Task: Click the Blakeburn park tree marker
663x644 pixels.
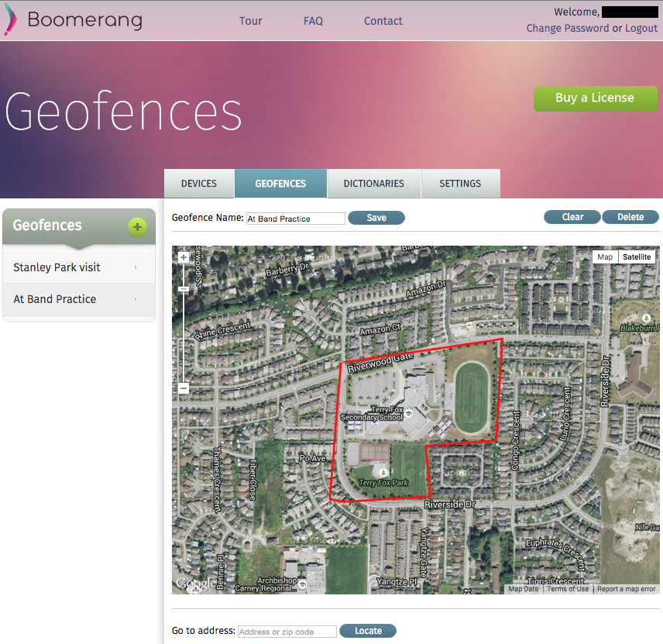Action: tap(646, 318)
